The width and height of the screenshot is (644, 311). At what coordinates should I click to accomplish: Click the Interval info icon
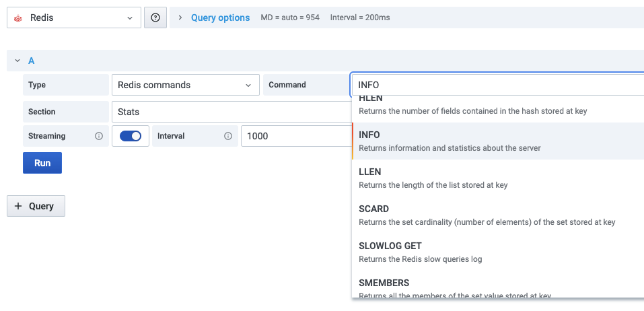pos(227,136)
